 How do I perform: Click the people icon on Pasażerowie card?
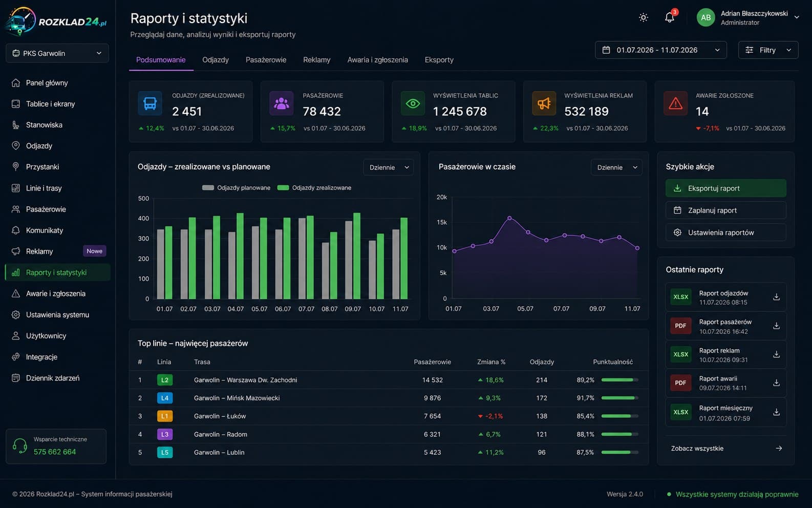coord(282,103)
